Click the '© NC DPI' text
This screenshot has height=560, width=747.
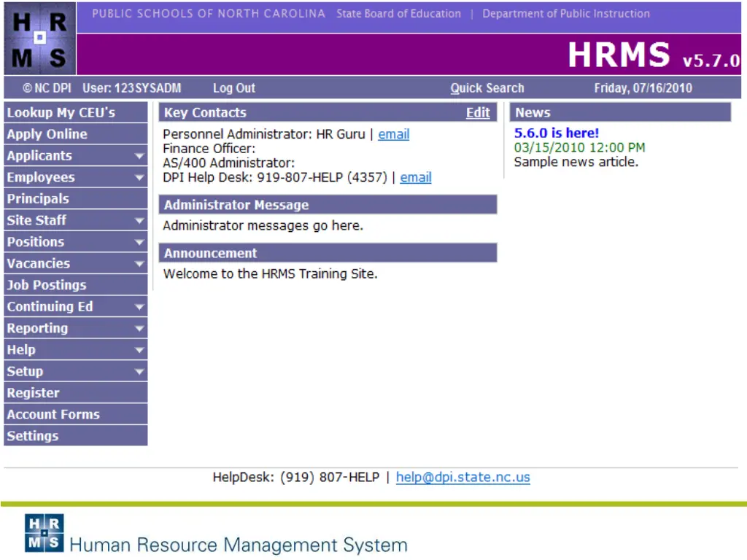(47, 88)
